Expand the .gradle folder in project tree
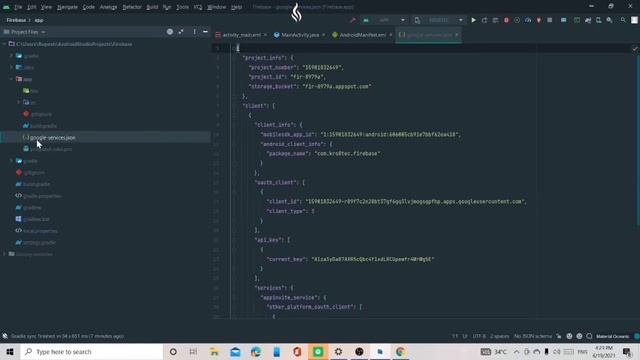The image size is (640, 360). tap(11, 56)
